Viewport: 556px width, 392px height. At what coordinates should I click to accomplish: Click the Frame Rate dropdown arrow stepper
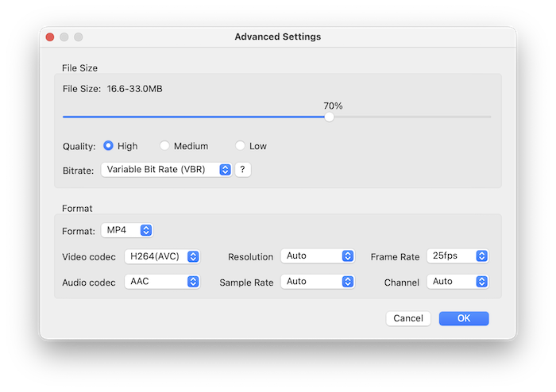coord(481,256)
